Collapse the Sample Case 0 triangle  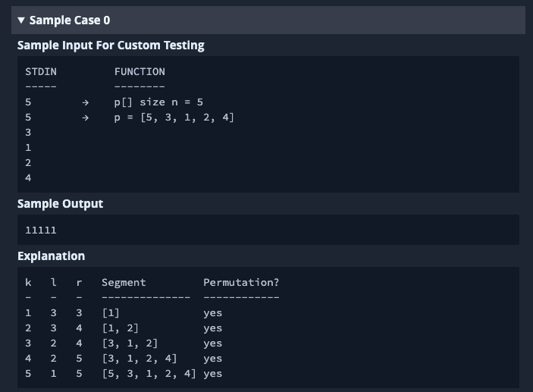click(21, 20)
